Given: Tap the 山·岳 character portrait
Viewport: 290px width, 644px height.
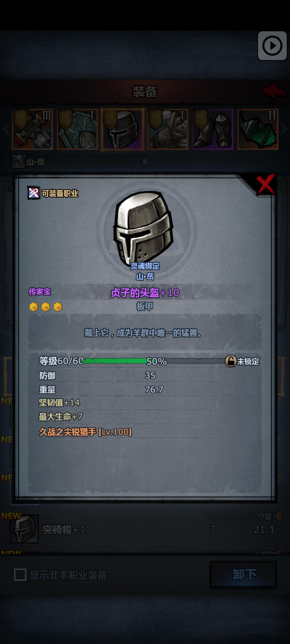Looking at the screenshot, I should 18,161.
